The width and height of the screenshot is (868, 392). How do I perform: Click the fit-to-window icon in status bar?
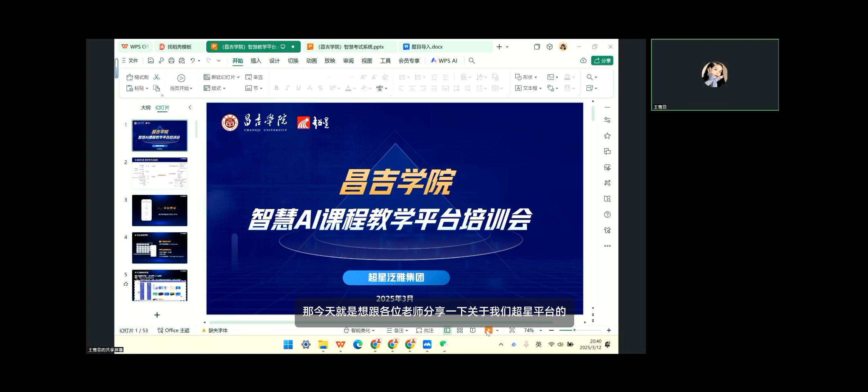pyautogui.click(x=512, y=330)
